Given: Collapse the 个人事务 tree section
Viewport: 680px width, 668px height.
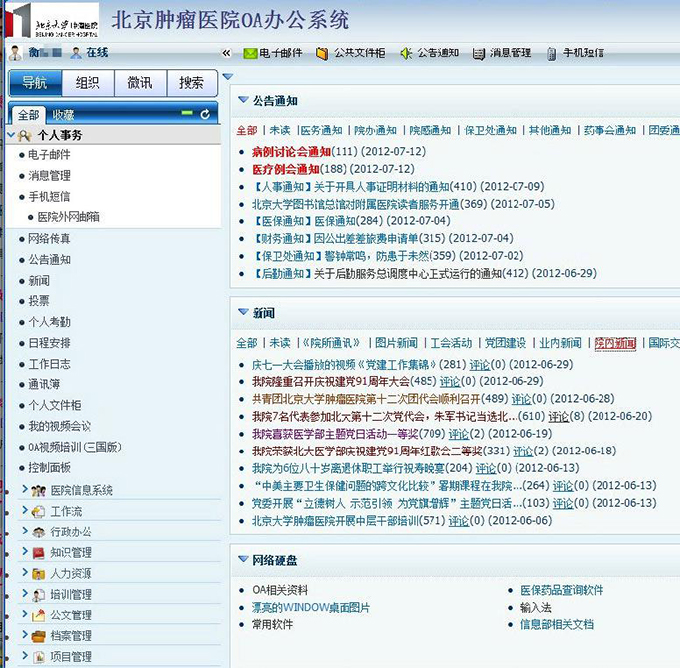Looking at the screenshot, I should (x=11, y=135).
